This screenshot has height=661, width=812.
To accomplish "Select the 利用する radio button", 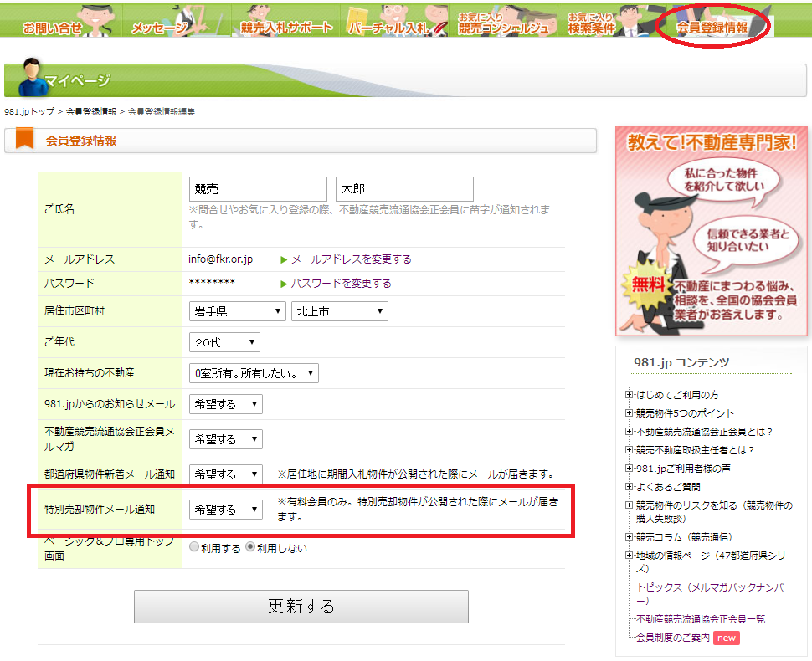I will point(194,547).
